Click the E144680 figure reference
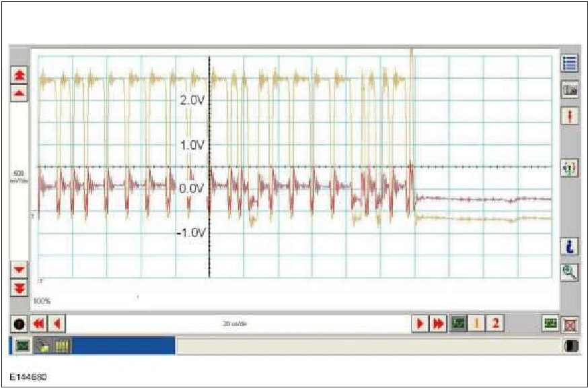Screen dimensions: 588x388 [x=28, y=377]
